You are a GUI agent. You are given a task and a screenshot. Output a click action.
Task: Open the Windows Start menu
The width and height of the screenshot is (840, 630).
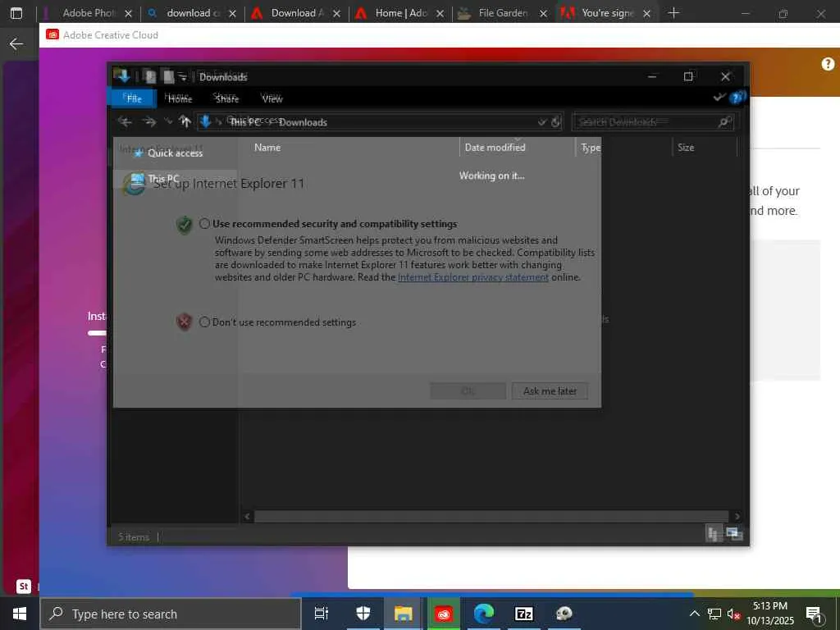point(20,614)
